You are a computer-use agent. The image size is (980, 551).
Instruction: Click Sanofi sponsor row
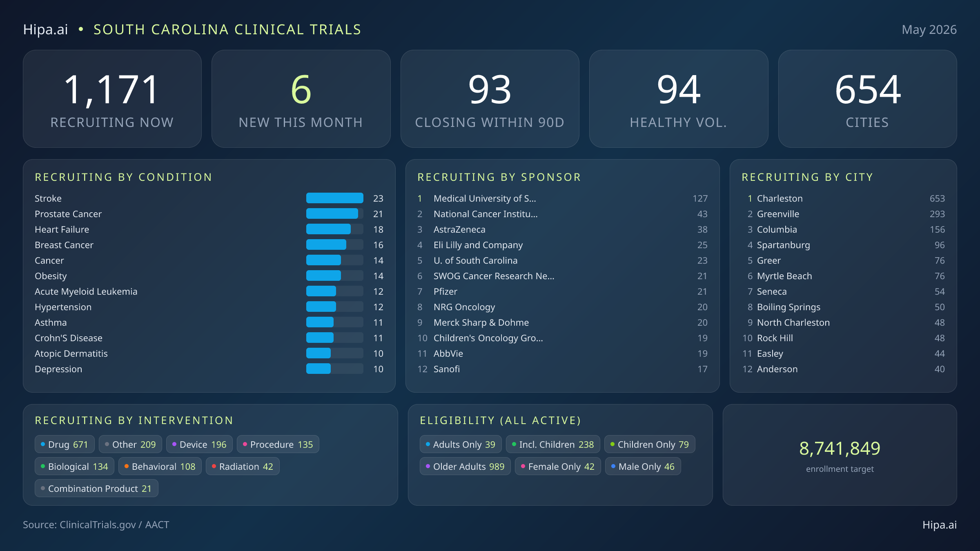click(562, 369)
